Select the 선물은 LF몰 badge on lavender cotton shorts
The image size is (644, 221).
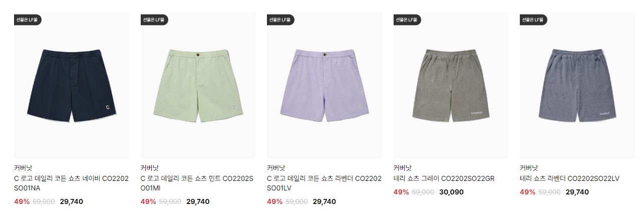click(x=280, y=20)
